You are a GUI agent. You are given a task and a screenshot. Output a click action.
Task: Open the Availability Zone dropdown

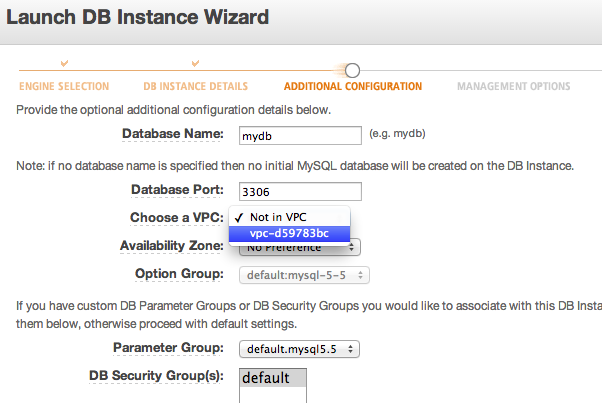coord(299,248)
